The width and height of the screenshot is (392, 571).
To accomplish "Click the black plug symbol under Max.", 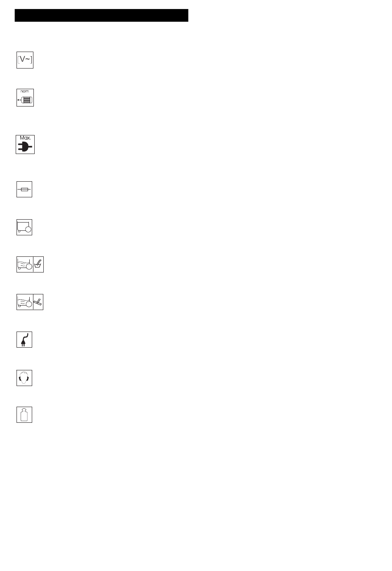I will 25,147.
